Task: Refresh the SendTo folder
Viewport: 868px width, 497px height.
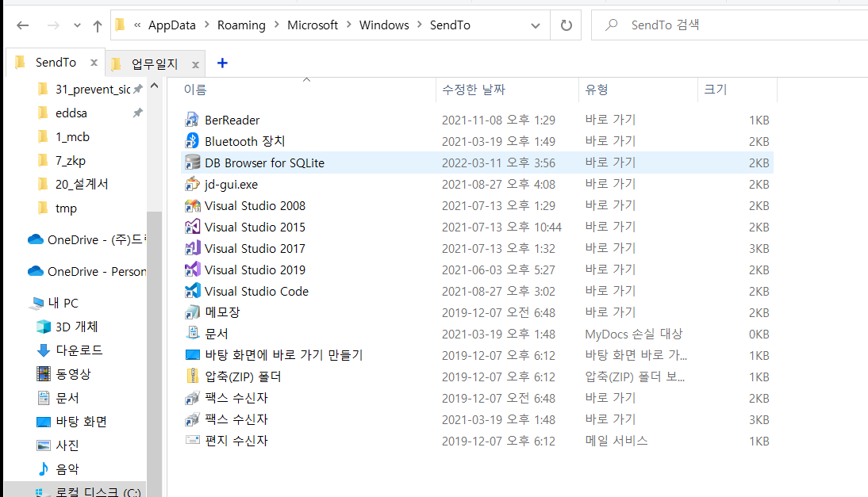Action: [566, 25]
